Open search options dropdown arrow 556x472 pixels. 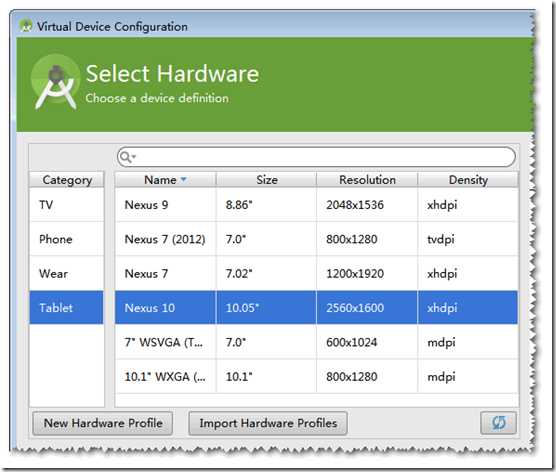point(134,156)
